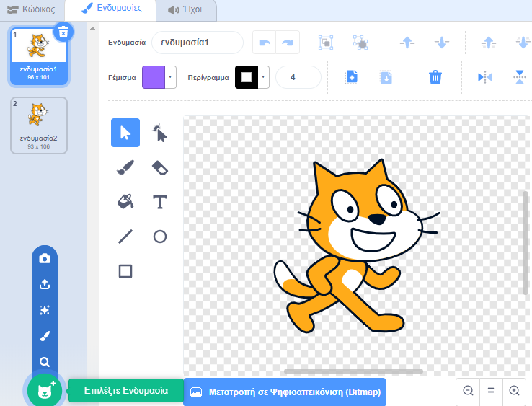This screenshot has width=532, height=406.
Task: Click the Paste icon
Action: tap(386, 77)
